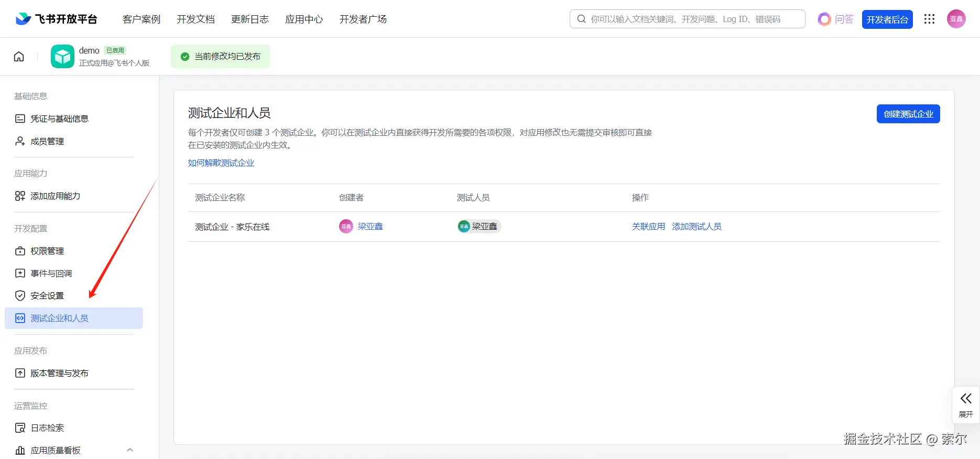
Task: Select 凭证与基础信息 in sidebar
Action: point(74,119)
